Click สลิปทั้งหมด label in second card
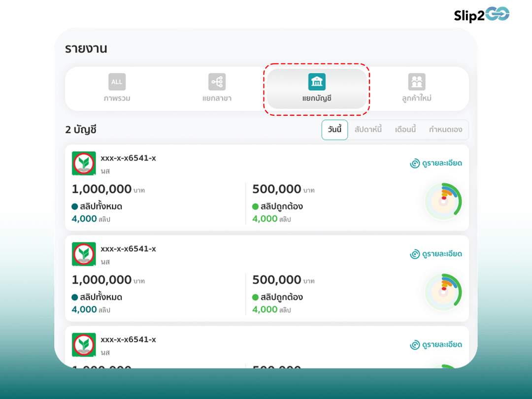This screenshot has height=399, width=532. click(x=101, y=297)
